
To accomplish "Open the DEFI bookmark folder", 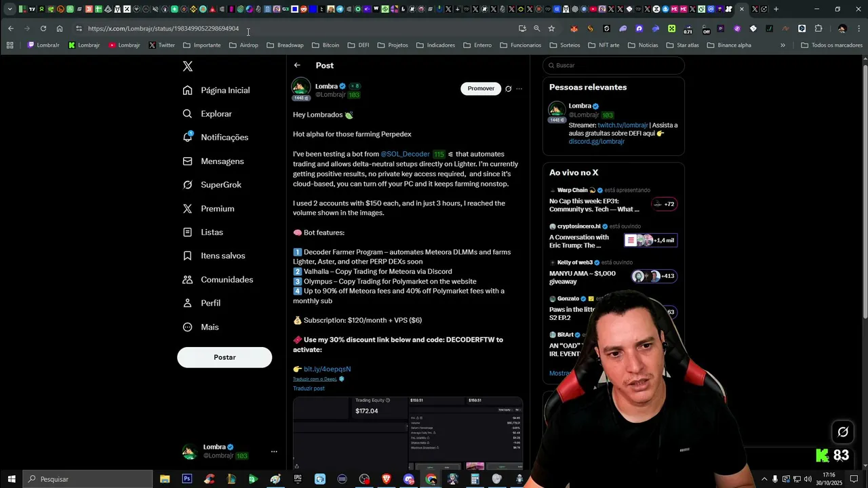I will coord(359,45).
